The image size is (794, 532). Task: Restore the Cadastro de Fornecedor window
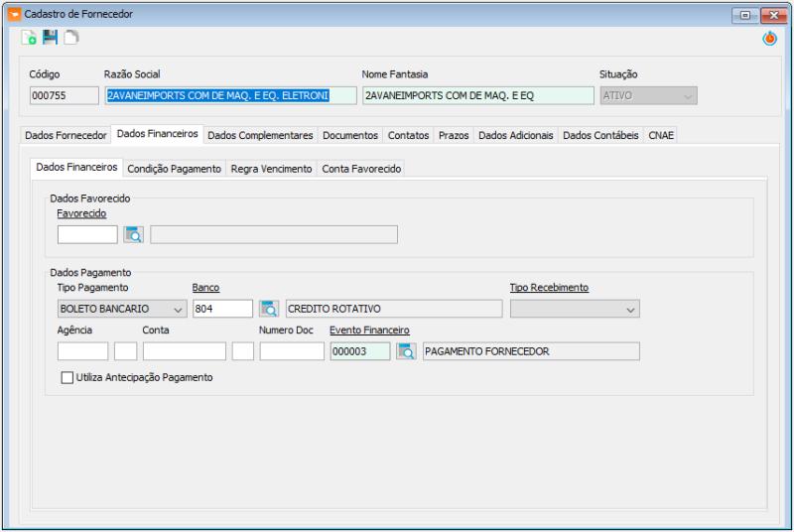(745, 15)
